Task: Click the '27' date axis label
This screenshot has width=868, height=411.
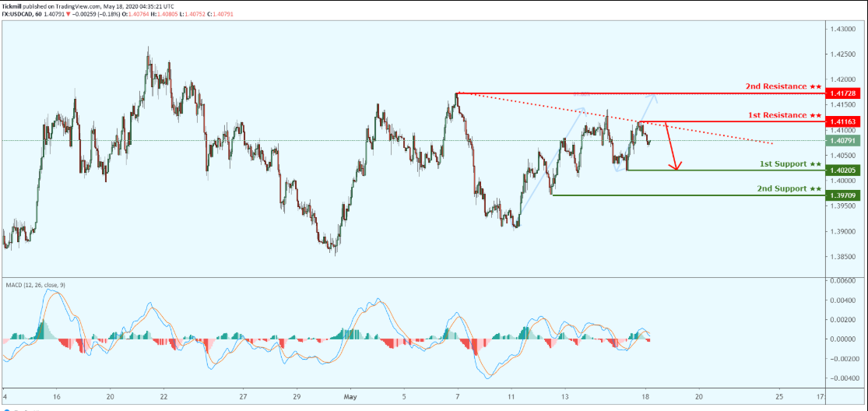Action: (x=244, y=397)
